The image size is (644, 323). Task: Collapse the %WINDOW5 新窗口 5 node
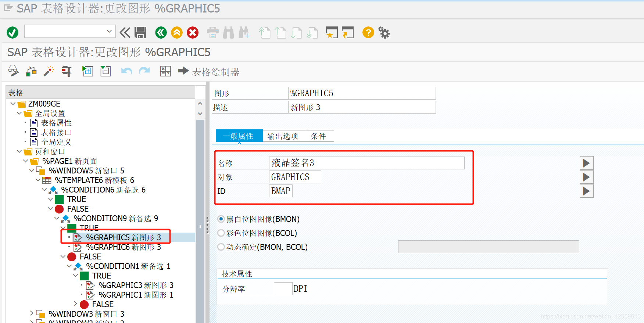(32, 171)
